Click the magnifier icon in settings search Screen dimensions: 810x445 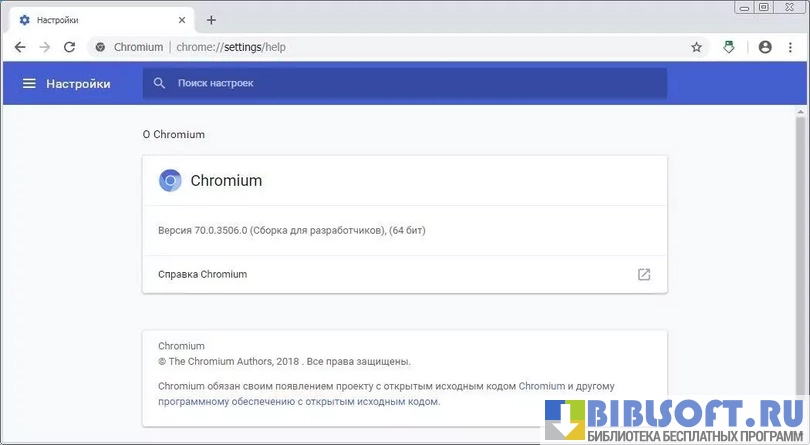159,84
